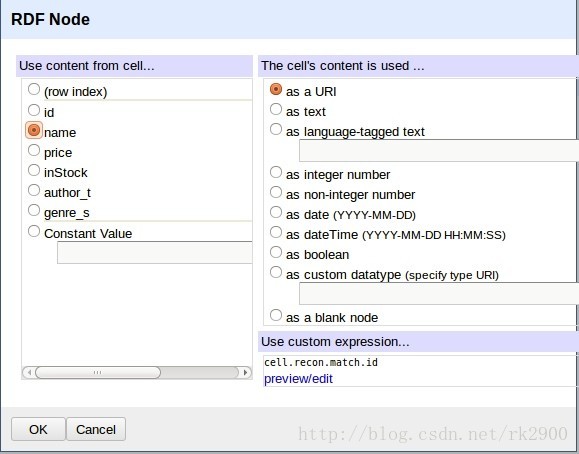Choose as language-tagged text option
This screenshot has height=454, width=579.
click(x=276, y=129)
